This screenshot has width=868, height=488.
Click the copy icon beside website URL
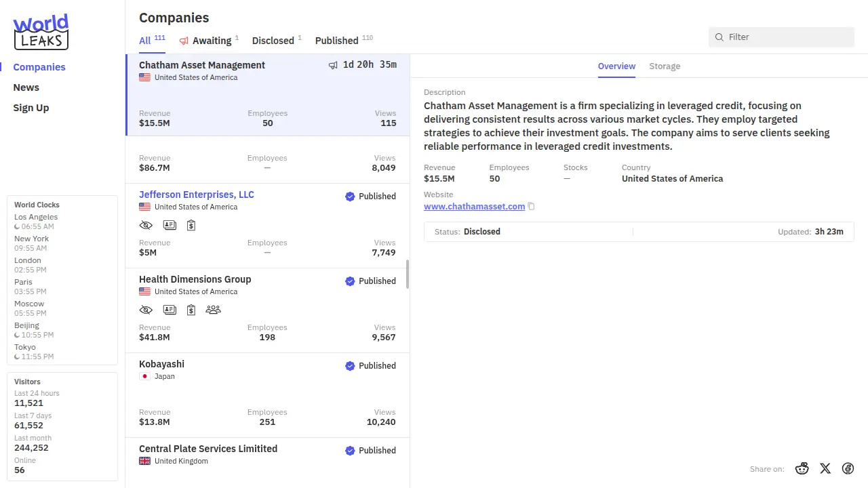[532, 207]
